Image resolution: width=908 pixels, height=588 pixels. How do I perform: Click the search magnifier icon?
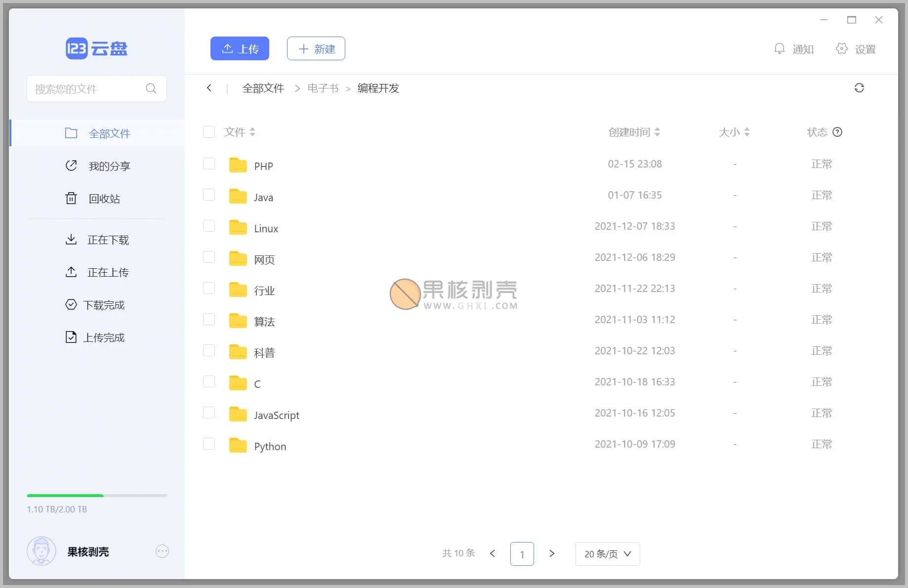tap(151, 88)
